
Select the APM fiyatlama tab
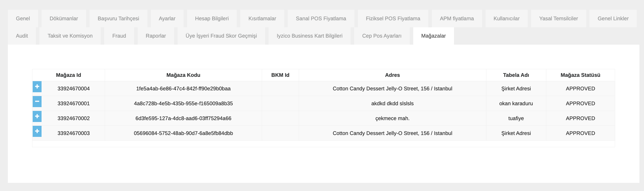pyautogui.click(x=457, y=19)
